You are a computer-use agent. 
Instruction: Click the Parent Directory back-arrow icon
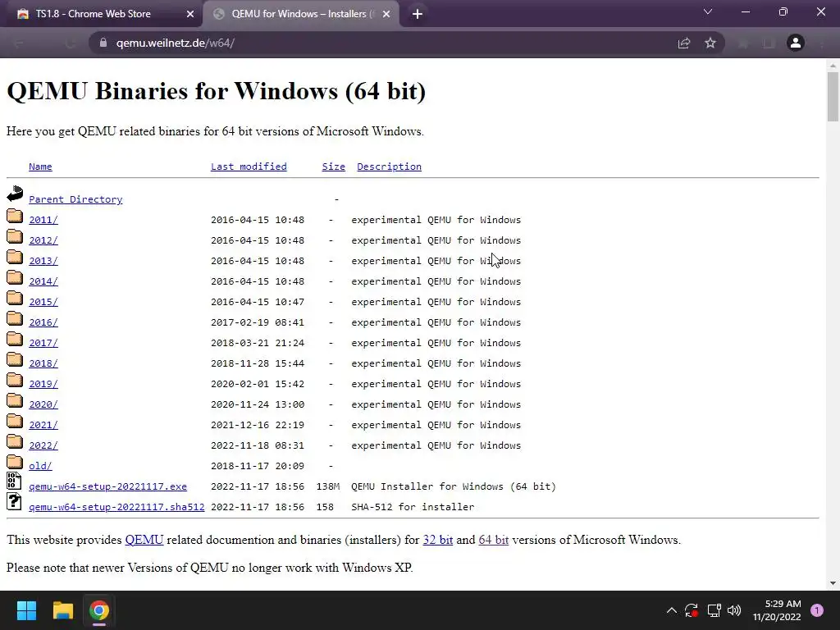15,194
